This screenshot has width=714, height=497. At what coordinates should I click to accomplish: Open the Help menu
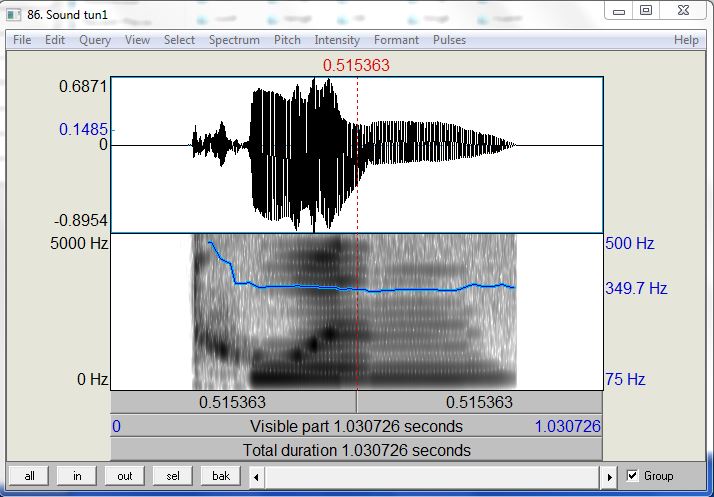pyautogui.click(x=686, y=40)
